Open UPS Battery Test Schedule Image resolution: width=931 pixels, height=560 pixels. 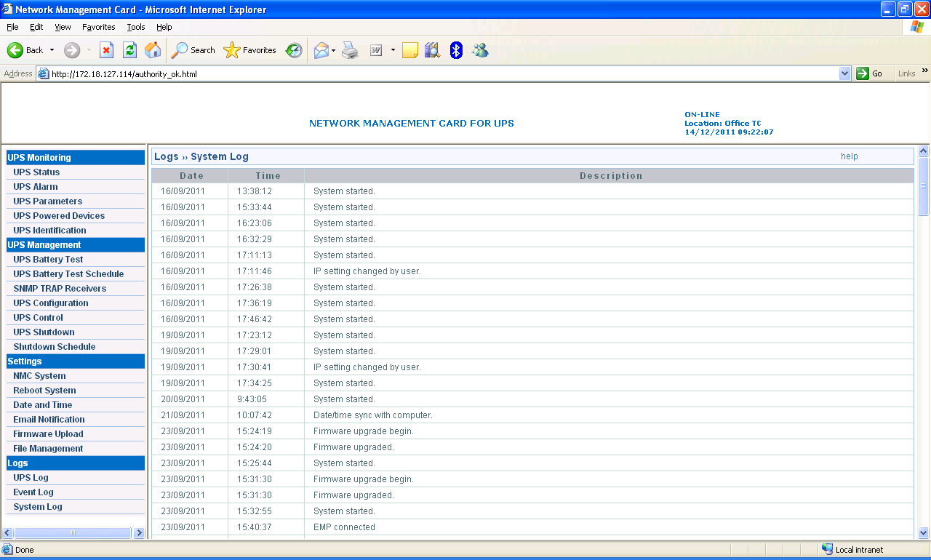(x=68, y=274)
